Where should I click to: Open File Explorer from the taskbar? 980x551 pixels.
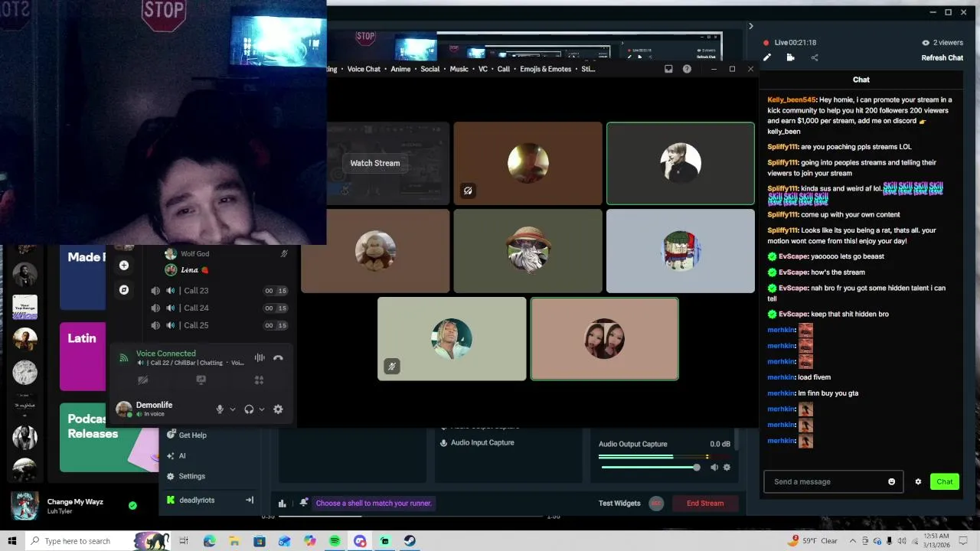point(234,541)
